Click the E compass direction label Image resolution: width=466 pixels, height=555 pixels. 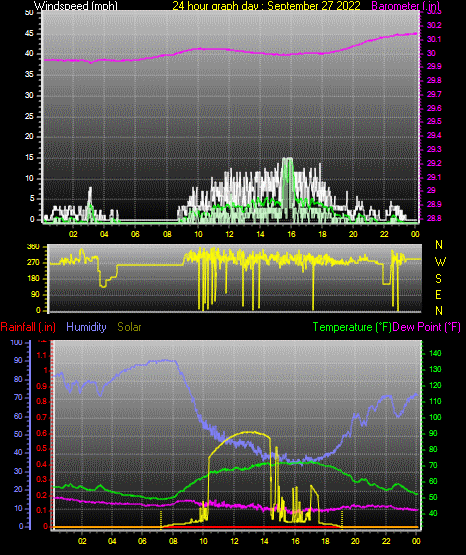click(x=438, y=295)
